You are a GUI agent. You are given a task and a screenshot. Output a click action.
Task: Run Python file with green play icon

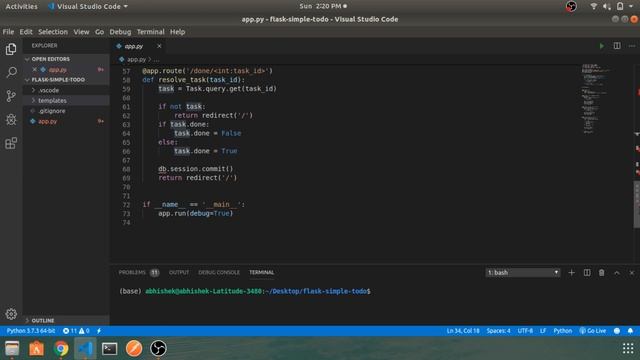[602, 46]
